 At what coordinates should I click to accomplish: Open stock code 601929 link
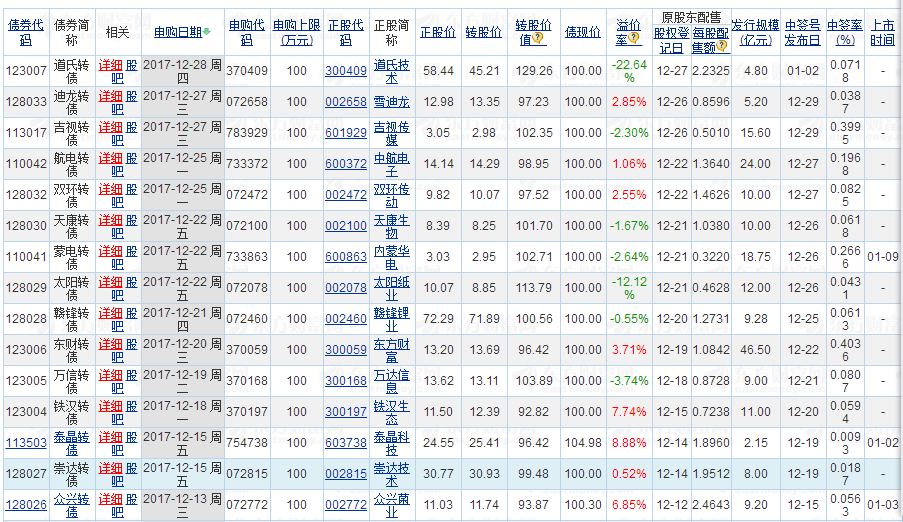coord(346,133)
